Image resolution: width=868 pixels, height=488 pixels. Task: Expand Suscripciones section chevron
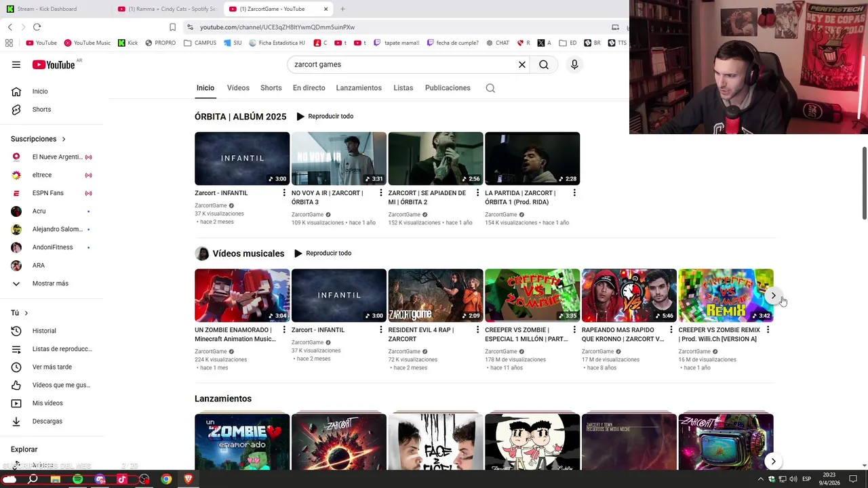click(64, 139)
